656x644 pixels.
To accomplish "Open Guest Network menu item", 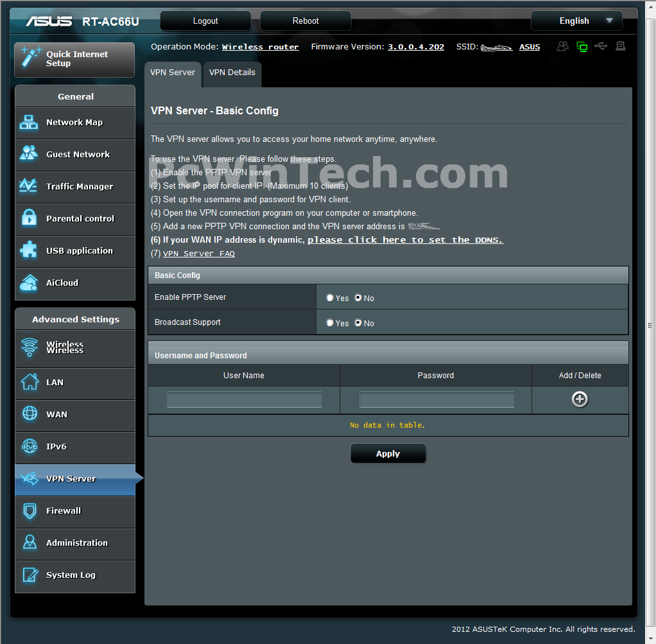I will 75,154.
